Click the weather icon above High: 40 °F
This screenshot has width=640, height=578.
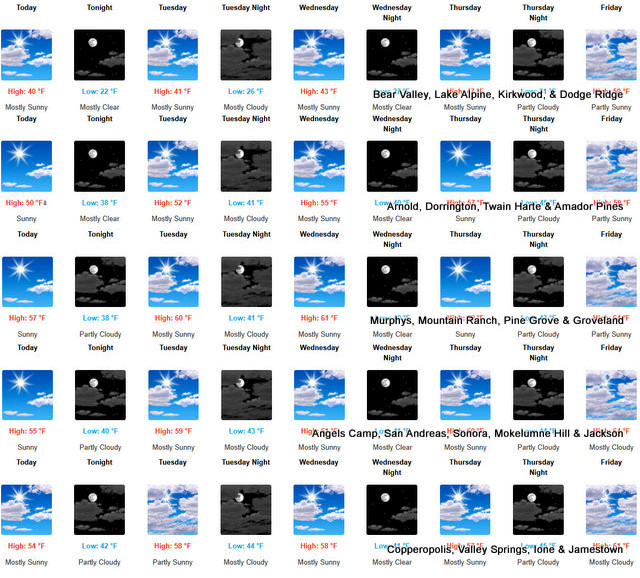pos(27,54)
